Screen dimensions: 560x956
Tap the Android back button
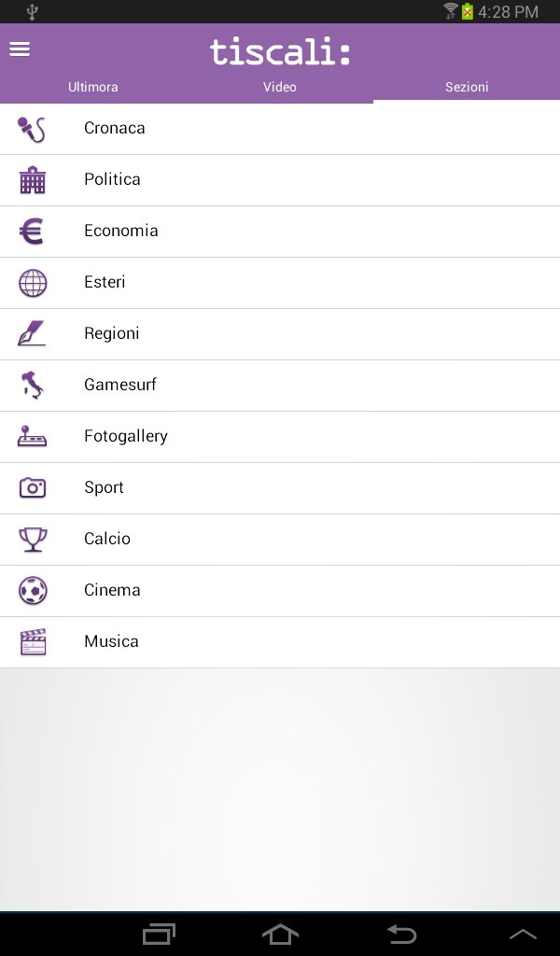coord(401,934)
